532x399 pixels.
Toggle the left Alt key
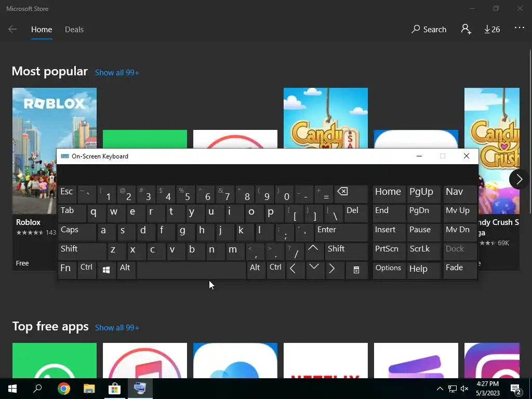(x=126, y=270)
